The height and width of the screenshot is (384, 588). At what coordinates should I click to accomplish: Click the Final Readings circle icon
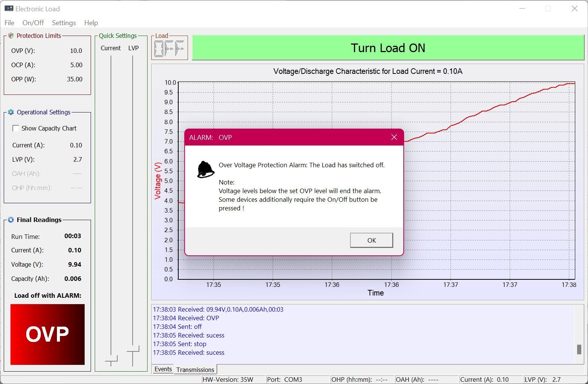tap(10, 220)
